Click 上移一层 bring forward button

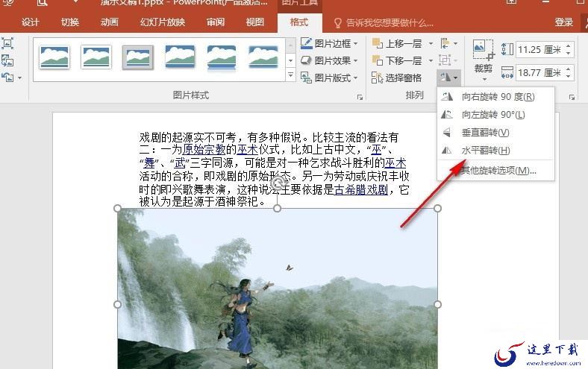click(x=397, y=43)
